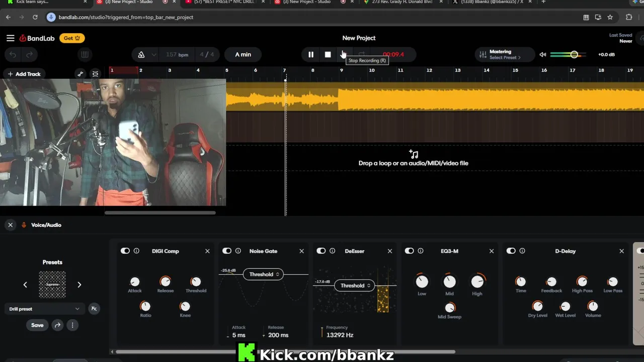Open Noise Gate Threshold selector
This screenshot has width=644, height=362.
(263, 275)
